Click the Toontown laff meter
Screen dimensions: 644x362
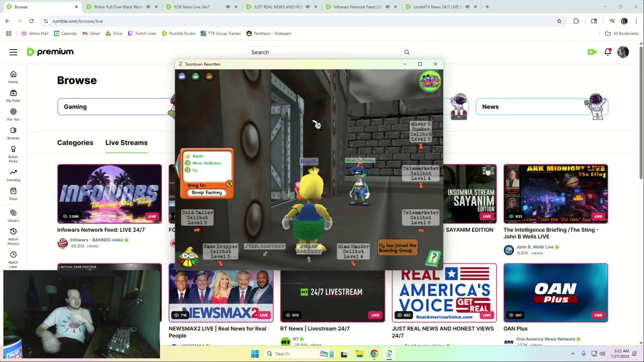[x=189, y=257]
